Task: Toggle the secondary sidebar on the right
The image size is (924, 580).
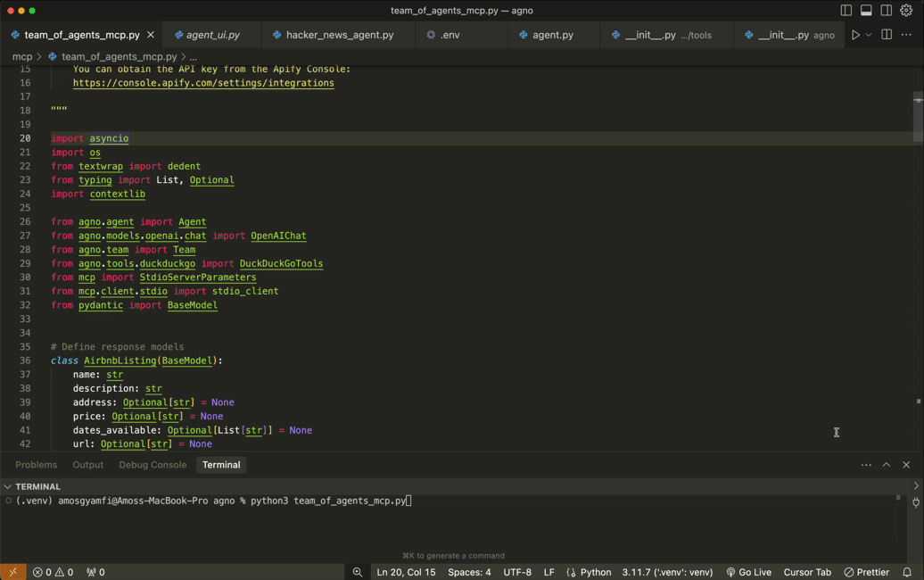Action: pyautogui.click(x=887, y=11)
